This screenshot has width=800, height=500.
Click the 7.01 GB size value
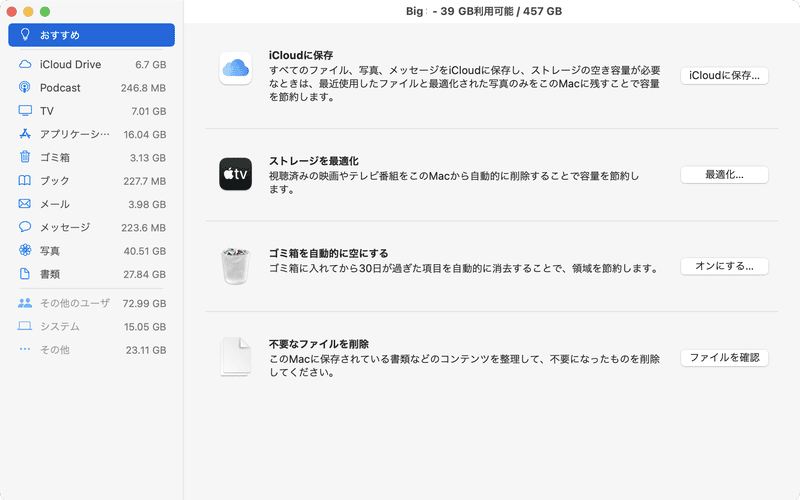148,111
